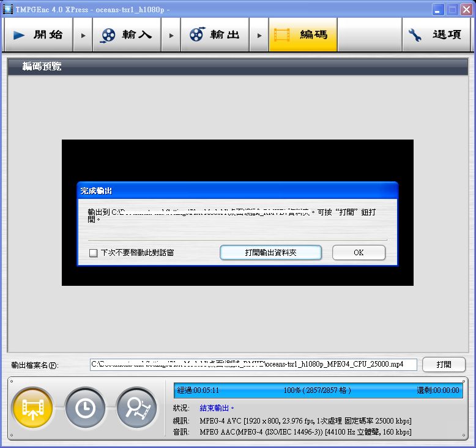Click the clock batch-schedule round icon
The image size is (476, 448).
click(x=85, y=408)
